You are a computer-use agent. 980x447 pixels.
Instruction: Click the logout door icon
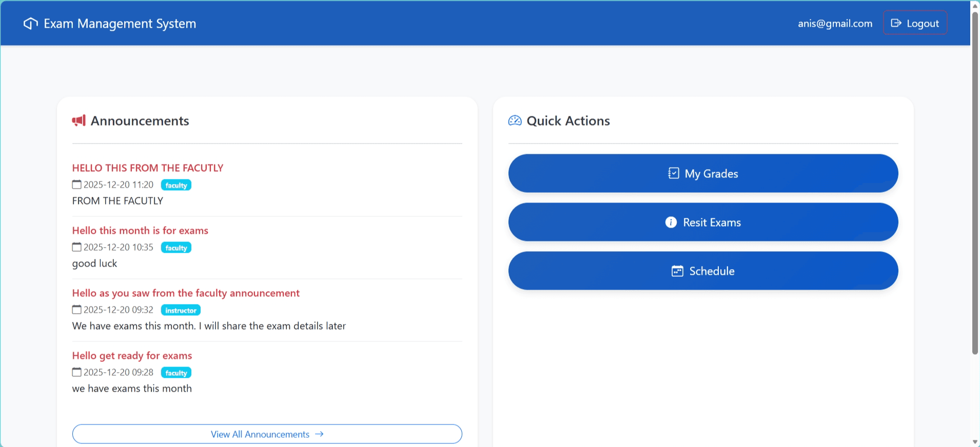[896, 23]
